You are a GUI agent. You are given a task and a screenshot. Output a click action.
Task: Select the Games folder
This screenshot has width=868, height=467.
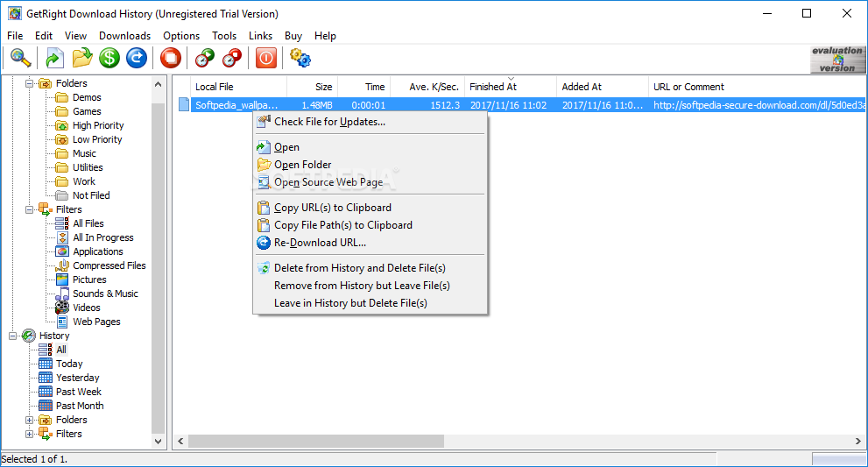pyautogui.click(x=87, y=111)
